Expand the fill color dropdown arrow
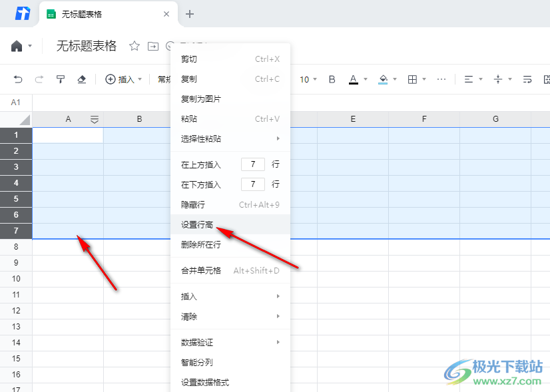Screen dimensions: 550x392 coord(395,80)
